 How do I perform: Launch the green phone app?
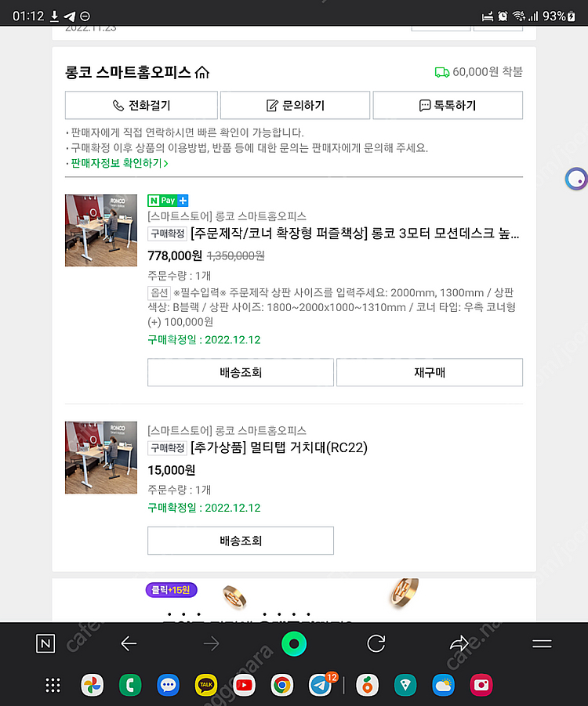(130, 685)
